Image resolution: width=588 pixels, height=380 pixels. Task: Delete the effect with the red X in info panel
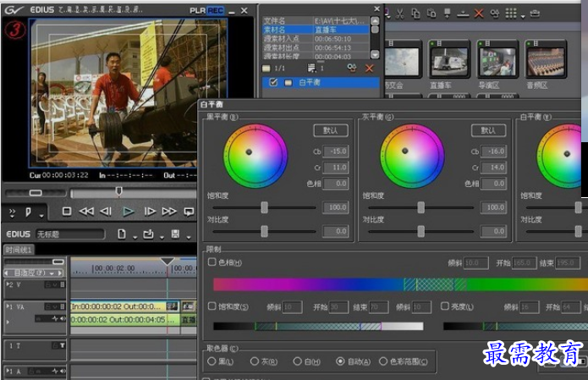[370, 68]
